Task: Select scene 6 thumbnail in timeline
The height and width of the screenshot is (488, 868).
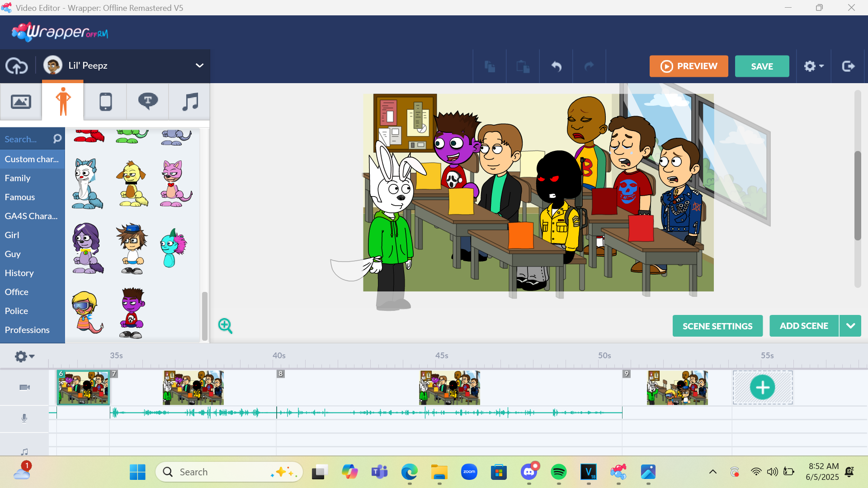Action: (83, 388)
